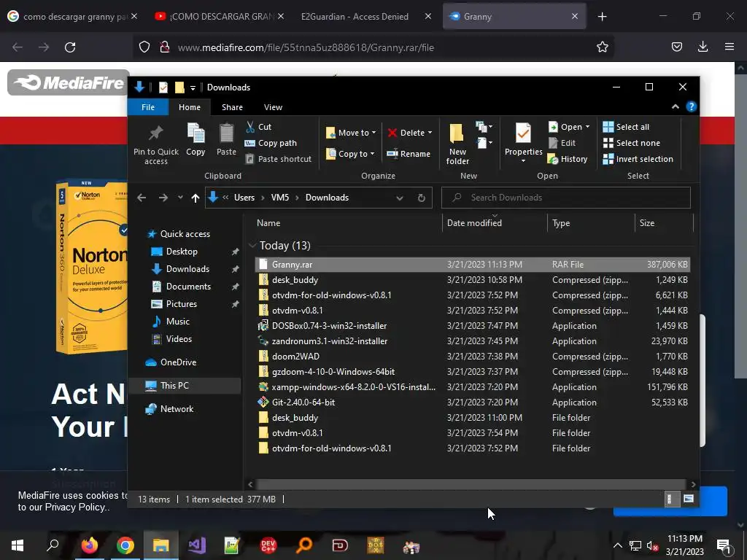Click the Copy ribbon icon

[196, 133]
